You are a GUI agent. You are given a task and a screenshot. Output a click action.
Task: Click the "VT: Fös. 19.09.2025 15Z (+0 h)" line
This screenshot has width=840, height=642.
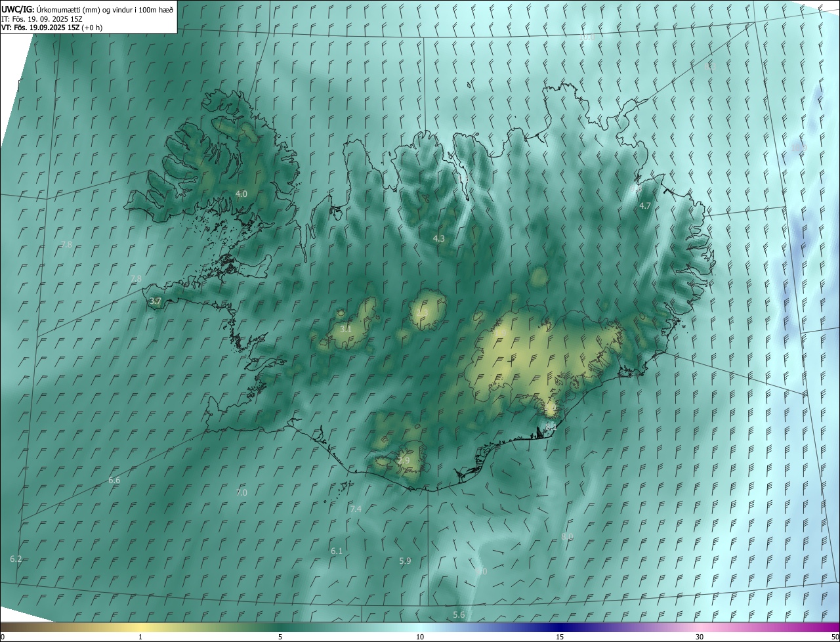pos(52,28)
